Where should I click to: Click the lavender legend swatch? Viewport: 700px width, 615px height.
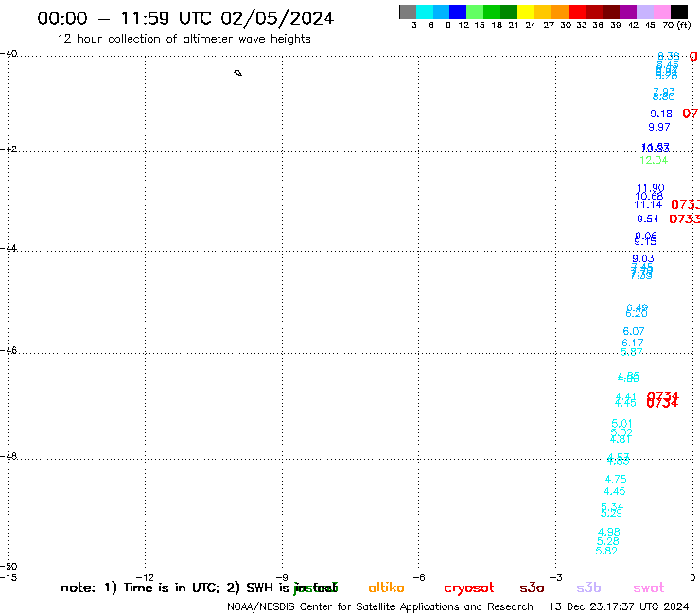pos(645,11)
